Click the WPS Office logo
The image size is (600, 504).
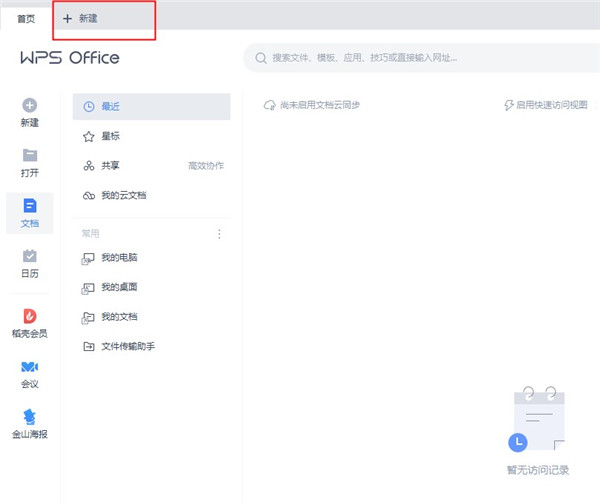point(70,58)
